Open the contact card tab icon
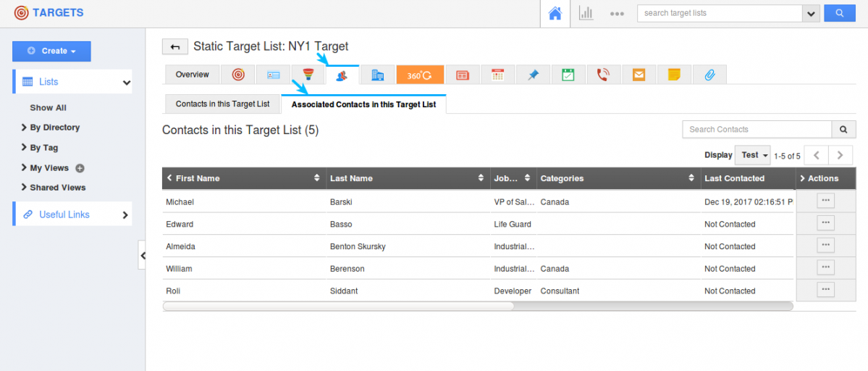The image size is (868, 371). 274,75
